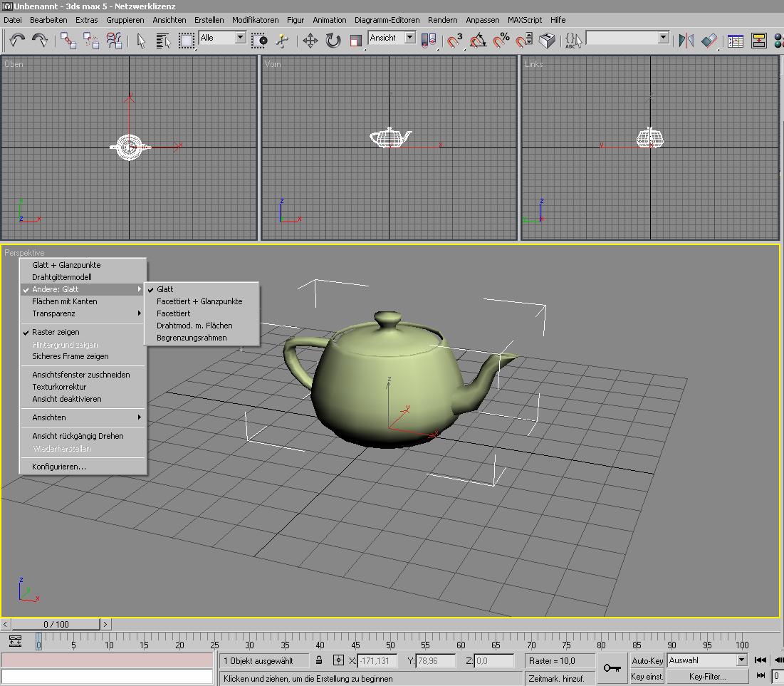Toggle the selection lock icon in status bar
Viewport: 784px width, 686px height.
[x=319, y=660]
